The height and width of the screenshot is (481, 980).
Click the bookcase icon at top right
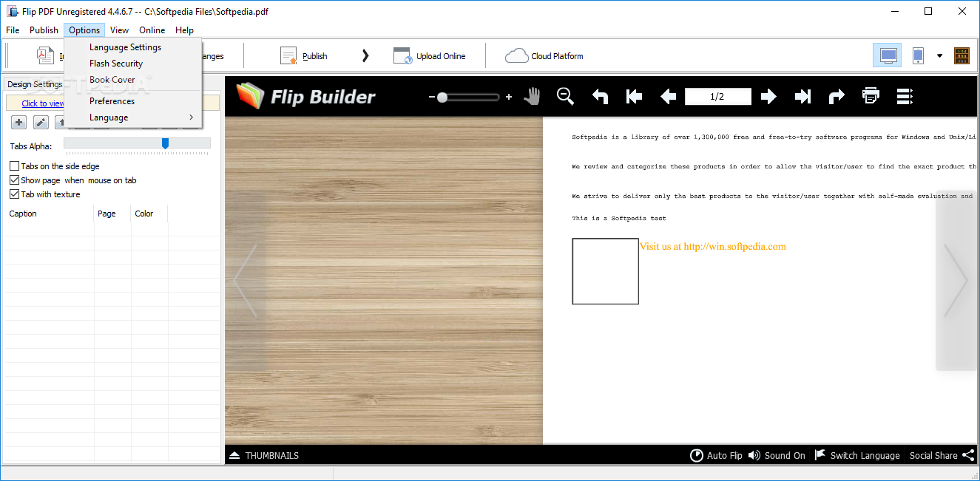point(962,55)
